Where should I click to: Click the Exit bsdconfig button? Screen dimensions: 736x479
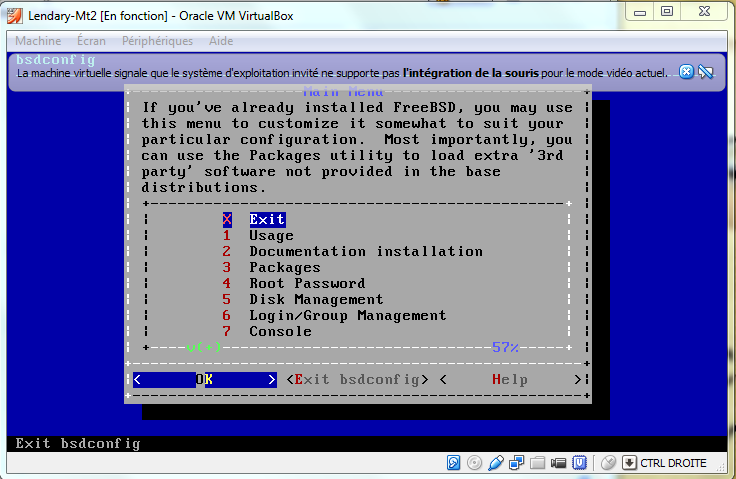[357, 379]
